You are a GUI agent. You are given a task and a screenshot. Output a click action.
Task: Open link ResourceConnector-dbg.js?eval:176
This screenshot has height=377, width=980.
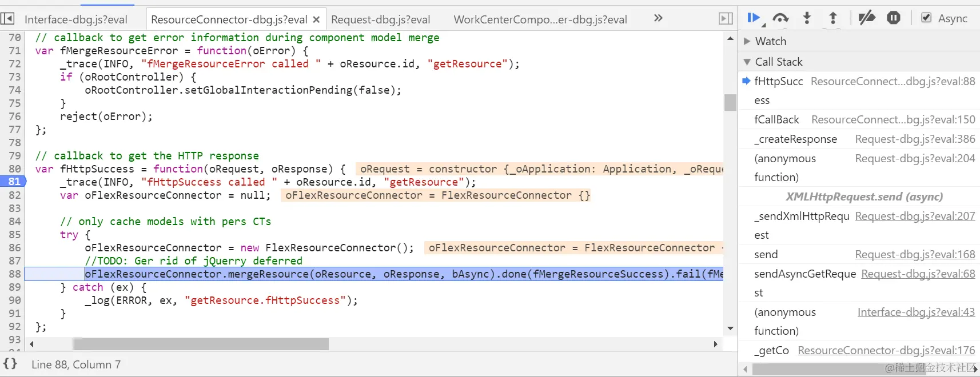point(886,350)
